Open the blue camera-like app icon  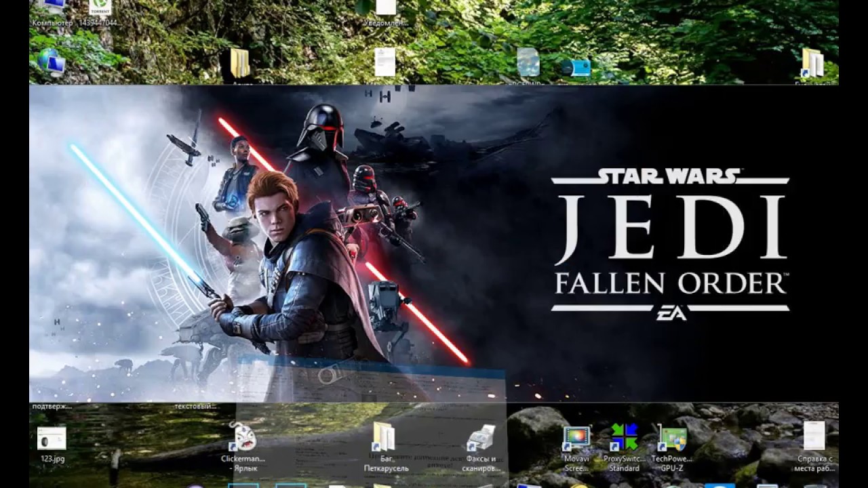point(576,67)
